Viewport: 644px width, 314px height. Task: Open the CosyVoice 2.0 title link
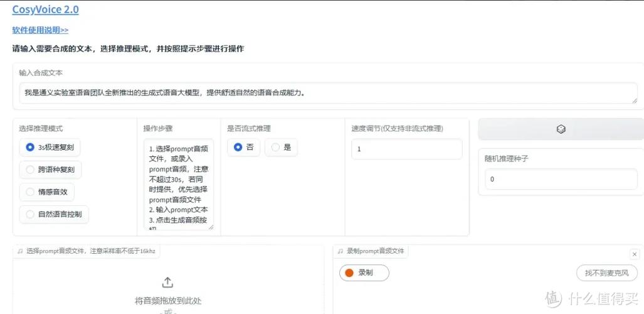46,10
